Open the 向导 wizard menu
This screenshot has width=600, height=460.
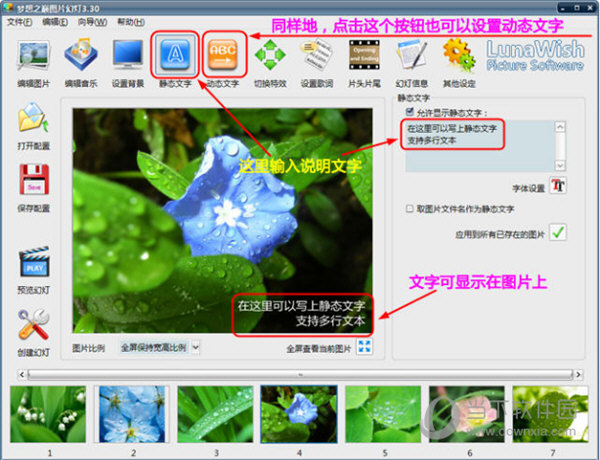[x=92, y=22]
